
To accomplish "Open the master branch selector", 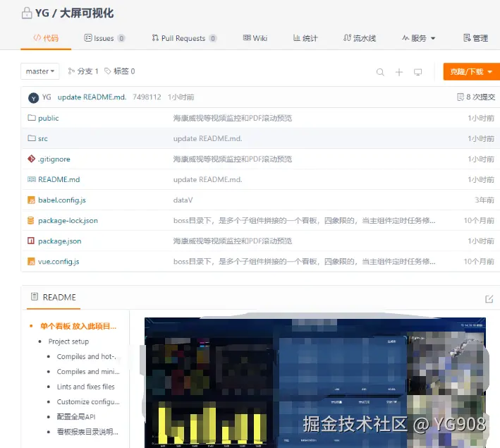I will pos(40,71).
